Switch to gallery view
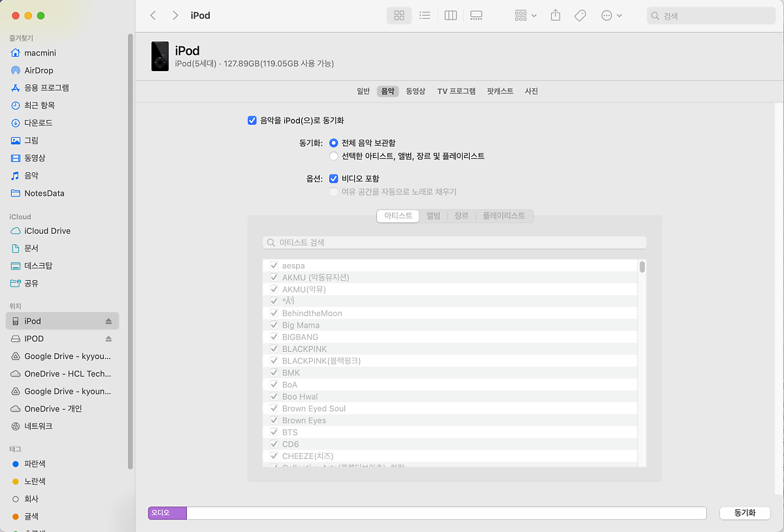Image resolution: width=784 pixels, height=532 pixels. (x=476, y=15)
